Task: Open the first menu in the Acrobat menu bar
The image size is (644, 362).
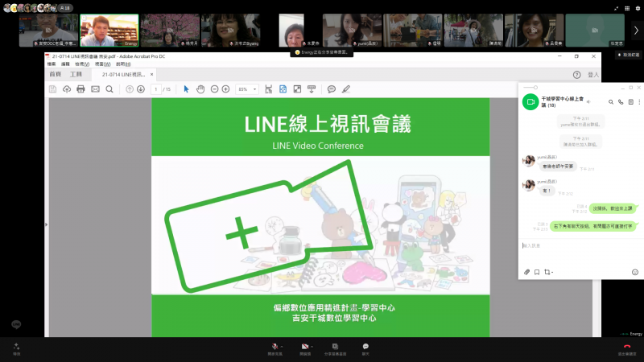Action: pyautogui.click(x=52, y=64)
